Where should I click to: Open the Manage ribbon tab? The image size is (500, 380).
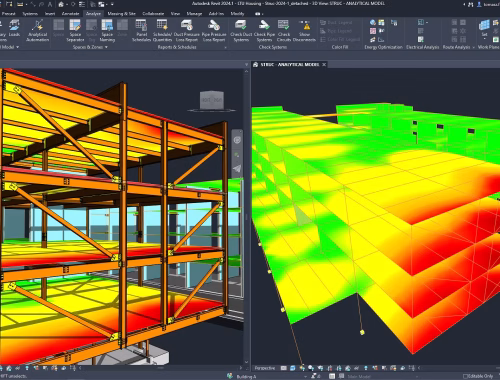pos(194,14)
